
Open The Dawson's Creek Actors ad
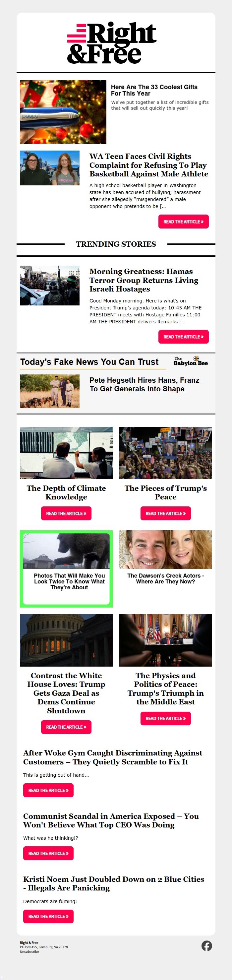click(x=165, y=558)
